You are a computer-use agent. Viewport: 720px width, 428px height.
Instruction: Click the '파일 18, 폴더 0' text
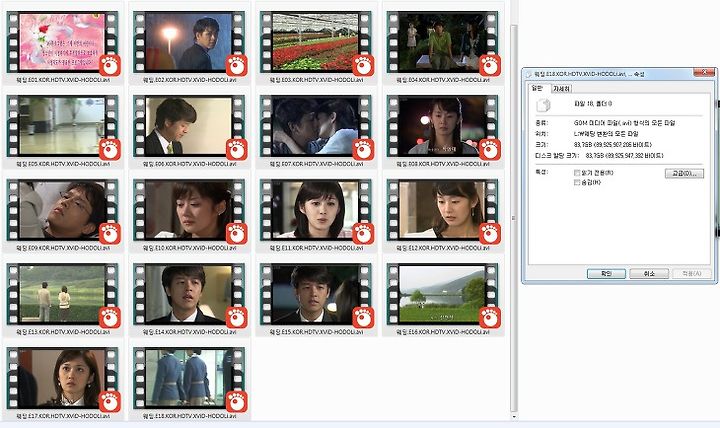[593, 104]
